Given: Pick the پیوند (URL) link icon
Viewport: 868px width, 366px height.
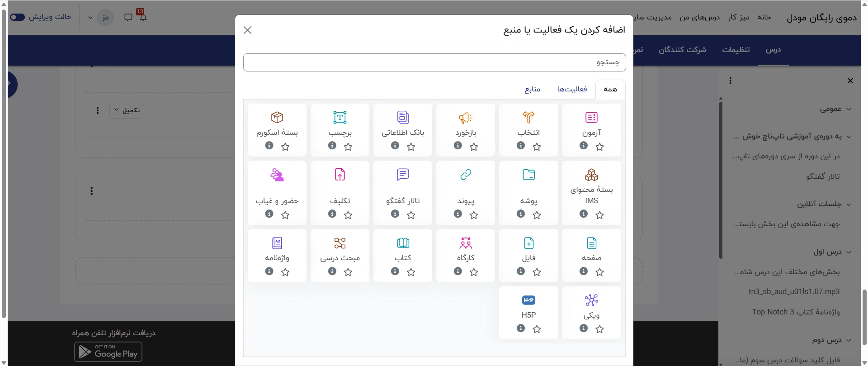Looking at the screenshot, I should click(466, 175).
